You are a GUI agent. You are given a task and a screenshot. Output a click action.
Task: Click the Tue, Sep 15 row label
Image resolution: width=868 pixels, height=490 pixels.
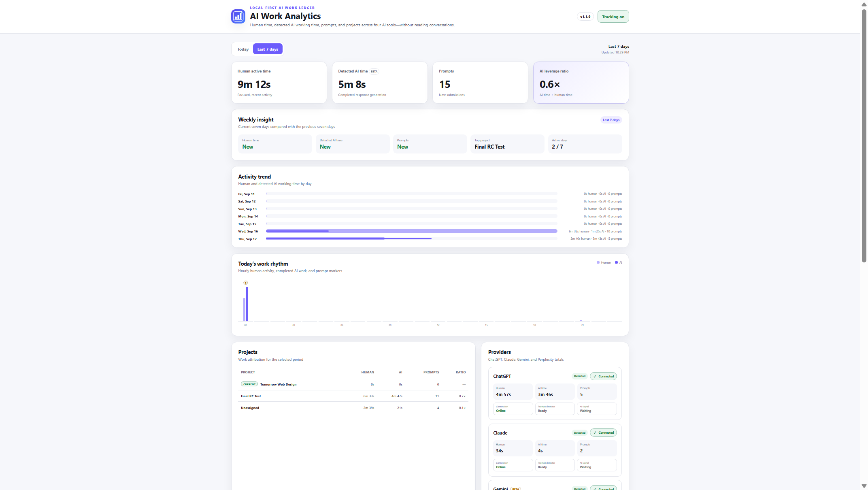click(x=247, y=224)
